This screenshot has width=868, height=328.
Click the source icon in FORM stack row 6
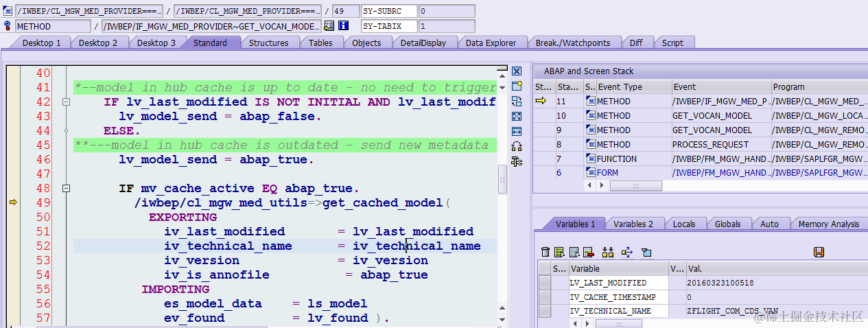591,173
